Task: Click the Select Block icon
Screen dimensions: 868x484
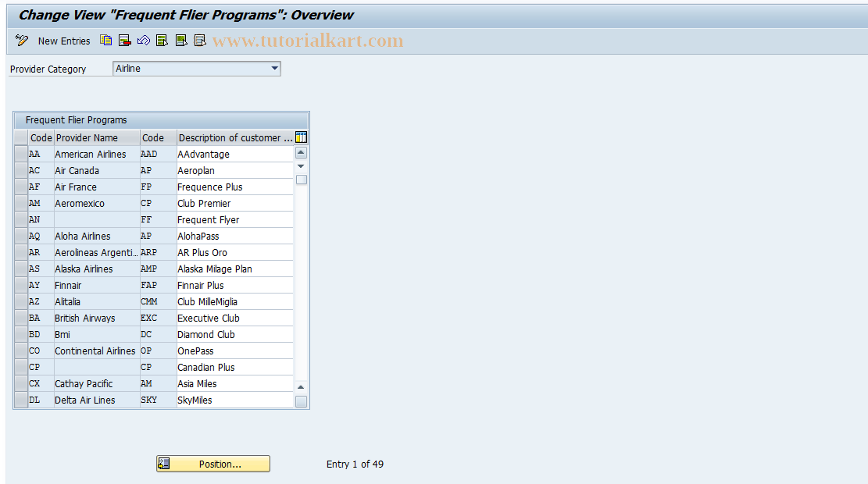Action: (181, 41)
